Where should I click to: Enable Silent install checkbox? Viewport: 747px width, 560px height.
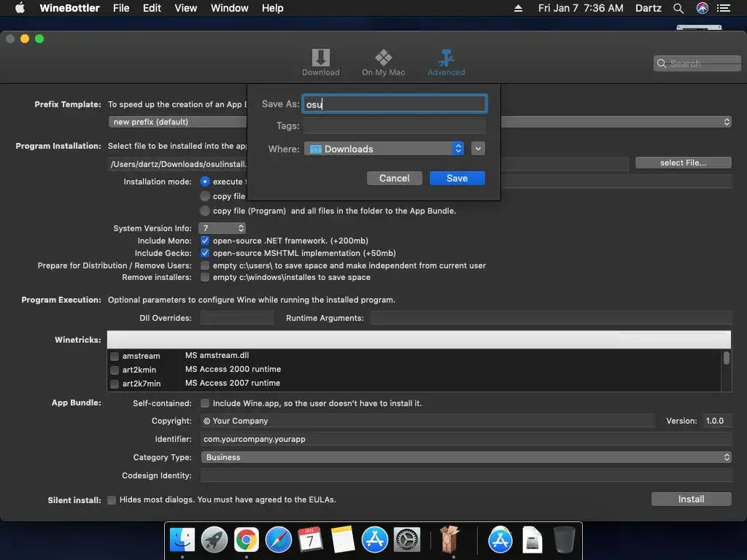pos(112,500)
